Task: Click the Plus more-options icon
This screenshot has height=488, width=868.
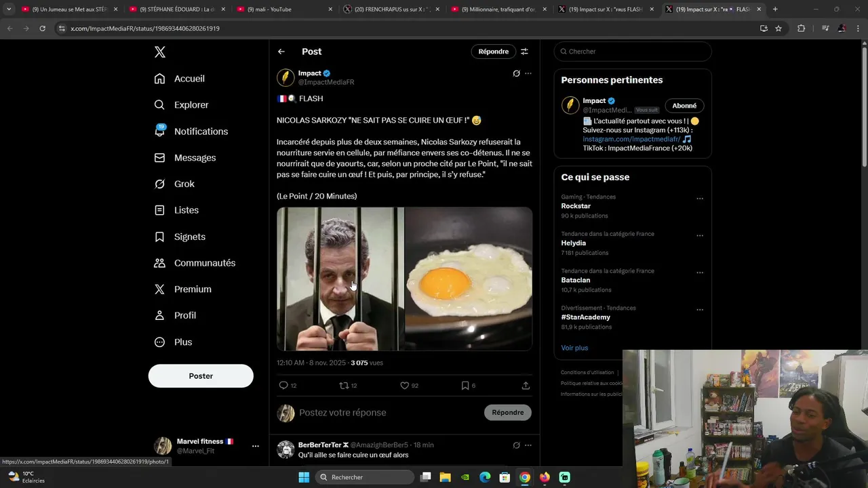Action: pyautogui.click(x=159, y=342)
